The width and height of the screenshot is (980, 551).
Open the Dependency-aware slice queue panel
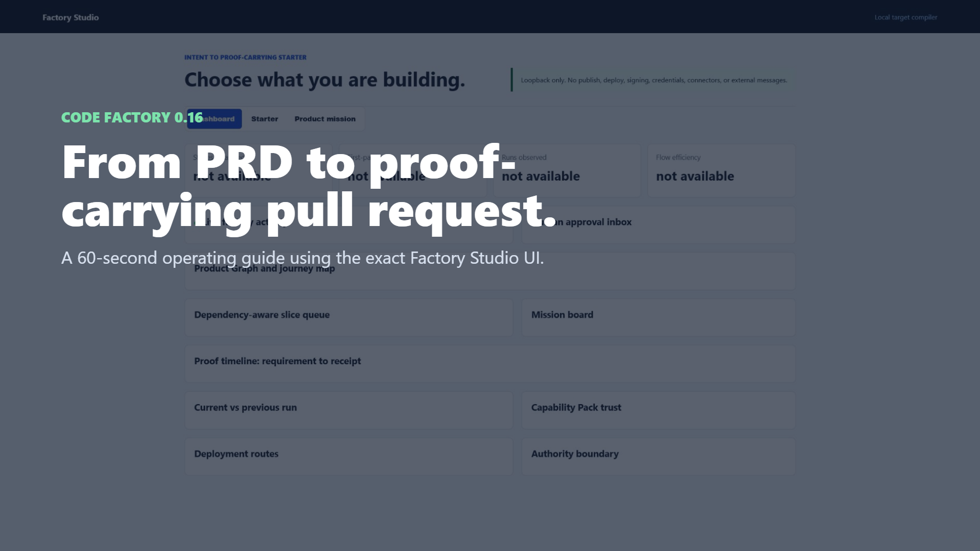pos(349,317)
